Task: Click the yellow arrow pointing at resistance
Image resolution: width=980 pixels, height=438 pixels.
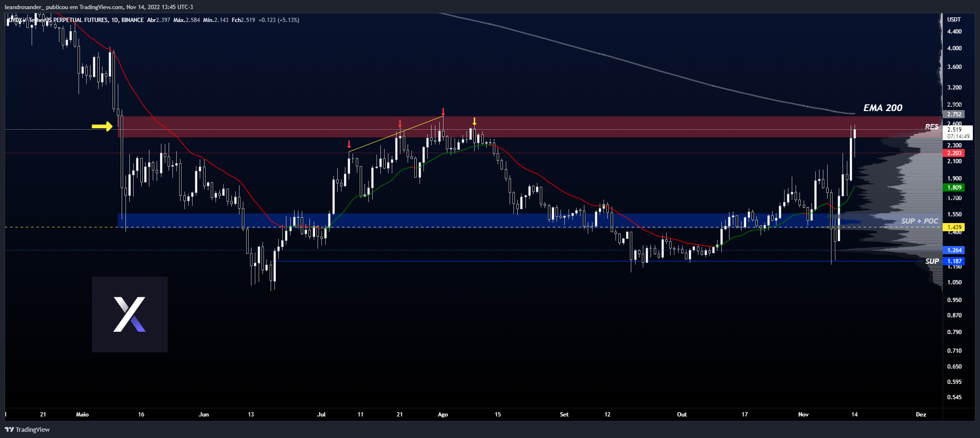Action: tap(102, 126)
